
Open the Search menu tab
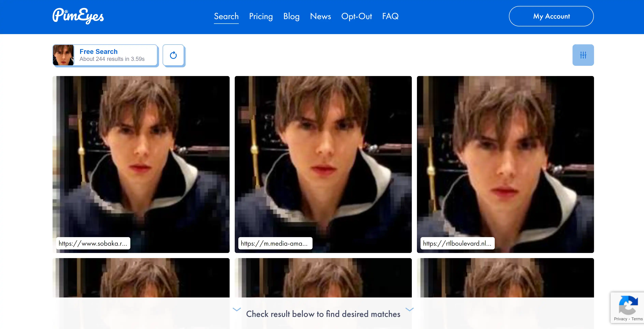(x=226, y=16)
